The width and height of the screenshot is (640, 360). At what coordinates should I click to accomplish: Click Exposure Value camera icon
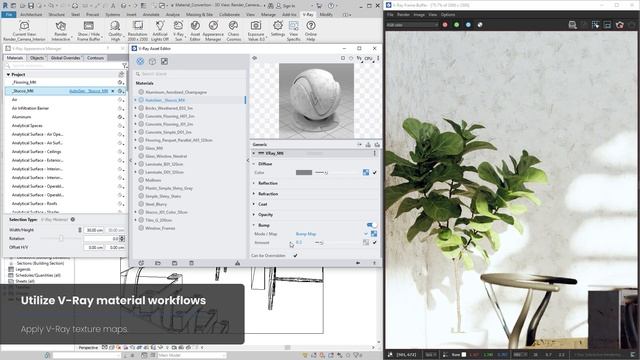click(x=256, y=26)
